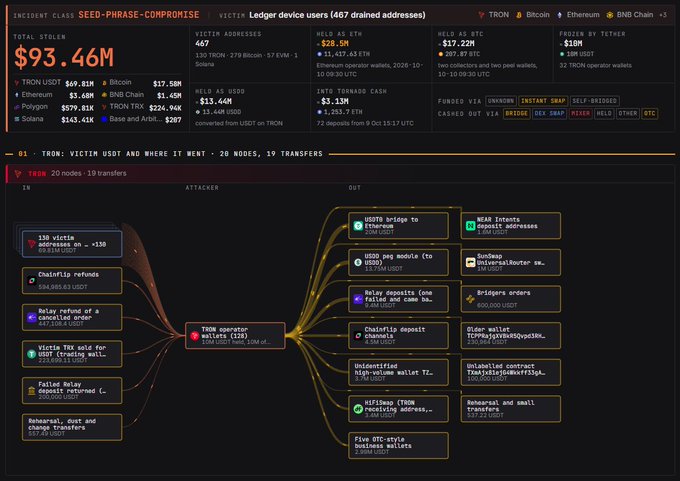The width and height of the screenshot is (680, 481).
Task: Click the TRON USDT icon in stolen breakdown
Action: point(17,82)
